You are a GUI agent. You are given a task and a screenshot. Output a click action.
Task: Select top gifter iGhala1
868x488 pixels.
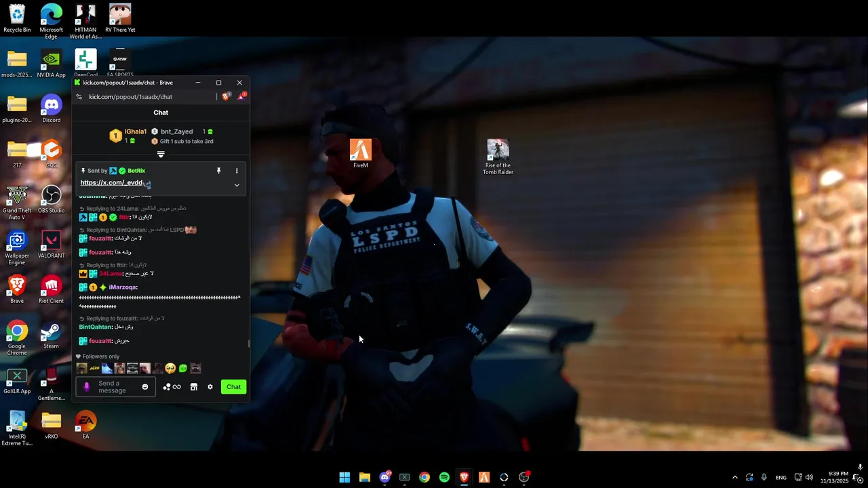click(136, 131)
